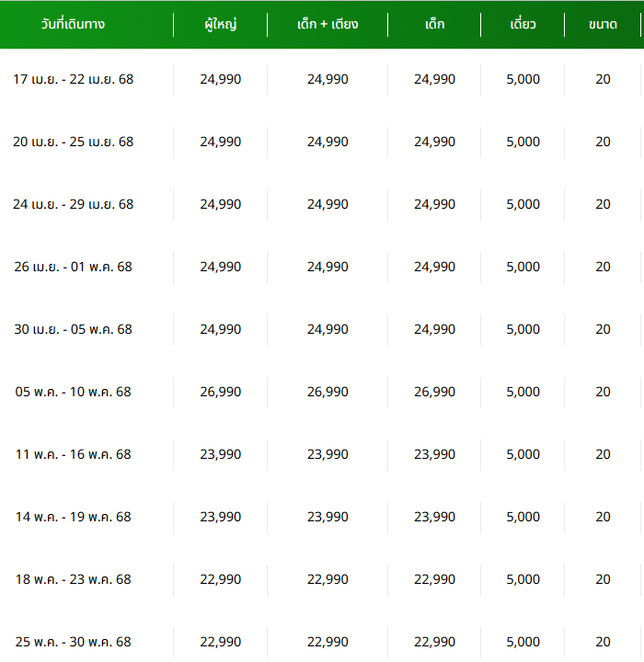Select the 18 พ.ค. - 23 พ.ค. 68 date row

pos(322,579)
